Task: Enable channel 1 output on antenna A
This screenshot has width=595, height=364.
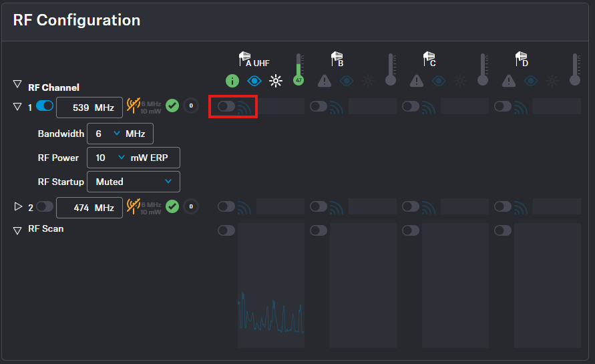Action: (x=226, y=106)
